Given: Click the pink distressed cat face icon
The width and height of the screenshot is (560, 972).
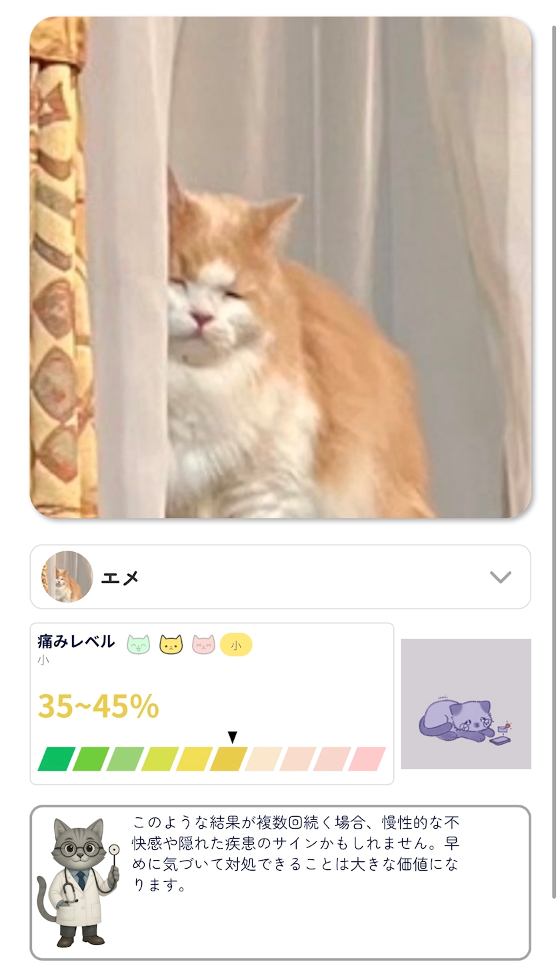Looking at the screenshot, I should pos(203,645).
